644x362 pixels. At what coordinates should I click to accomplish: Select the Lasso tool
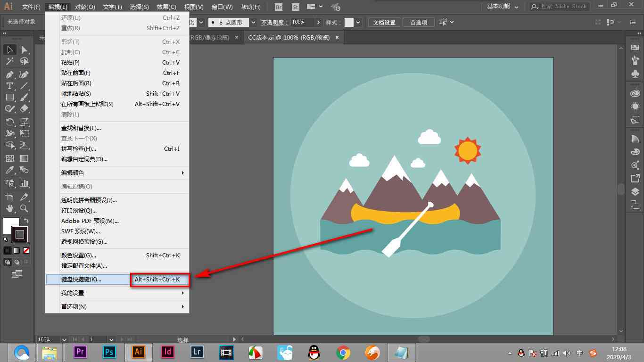point(24,61)
